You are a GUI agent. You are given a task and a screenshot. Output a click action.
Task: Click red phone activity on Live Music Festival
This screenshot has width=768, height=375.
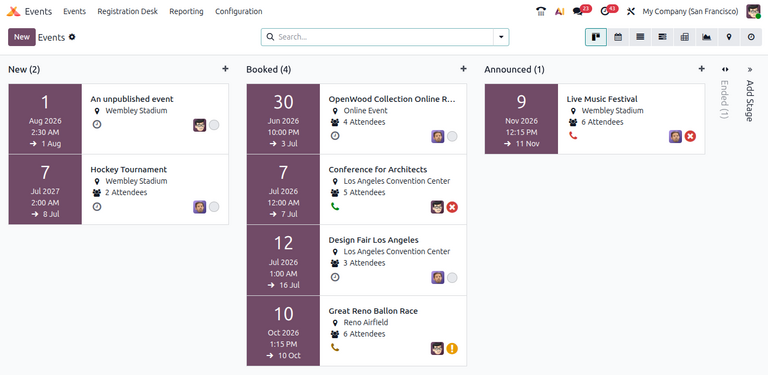click(x=573, y=136)
